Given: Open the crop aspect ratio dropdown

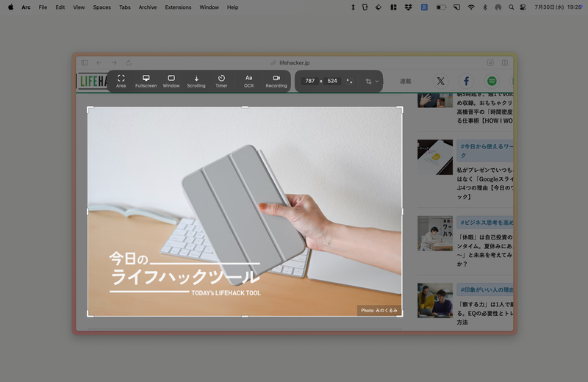Looking at the screenshot, I should coord(372,81).
